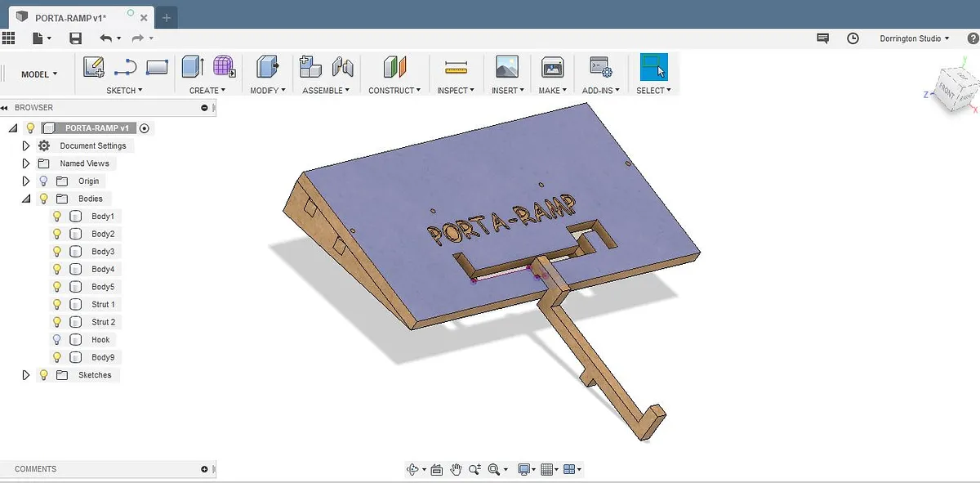Add a new document tab

click(167, 17)
